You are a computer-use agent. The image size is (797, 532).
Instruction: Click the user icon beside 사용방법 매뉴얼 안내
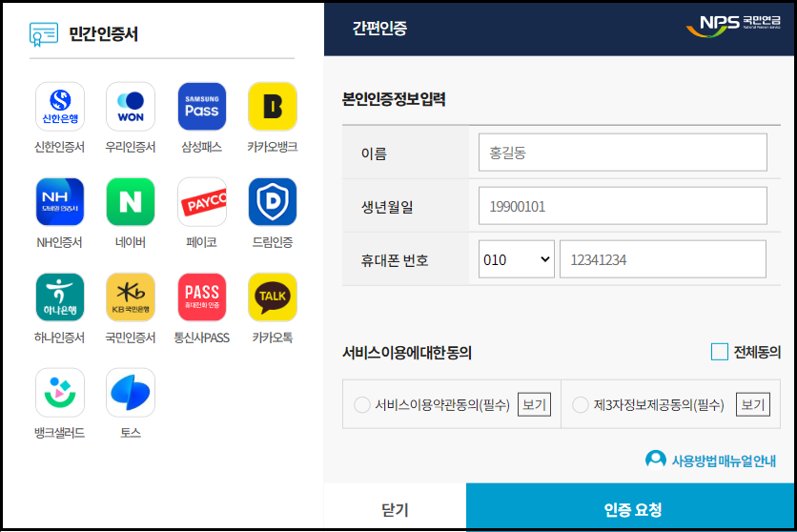656,460
